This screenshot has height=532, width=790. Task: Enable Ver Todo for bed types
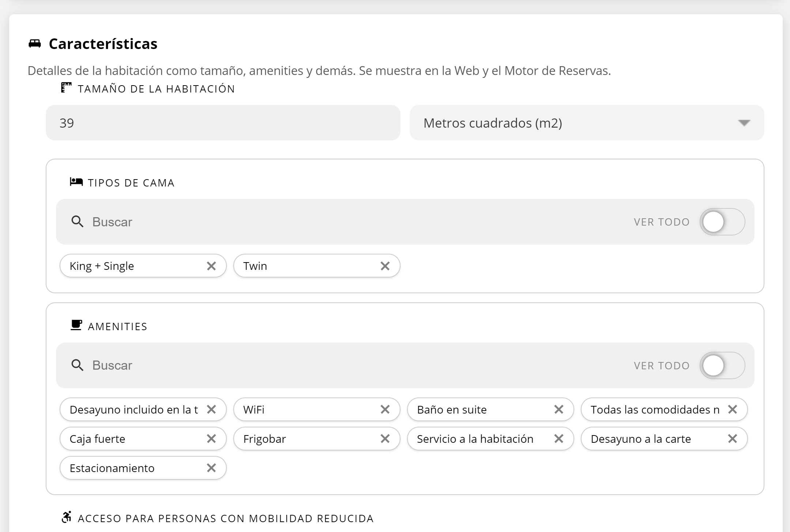click(x=722, y=222)
